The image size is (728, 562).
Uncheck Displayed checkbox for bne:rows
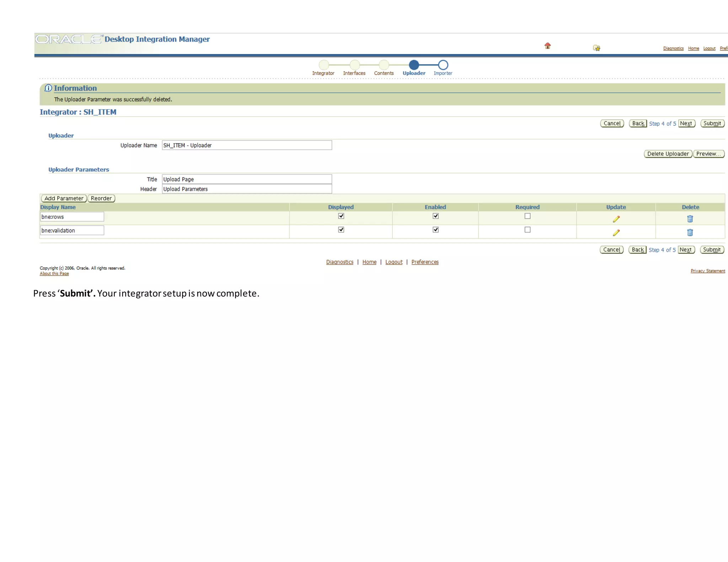[341, 216]
